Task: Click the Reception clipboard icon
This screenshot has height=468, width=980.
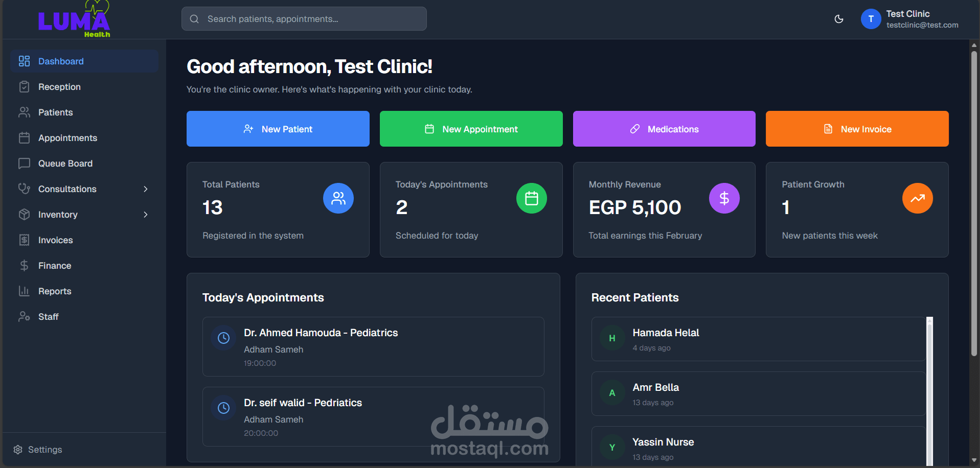Action: coord(24,87)
